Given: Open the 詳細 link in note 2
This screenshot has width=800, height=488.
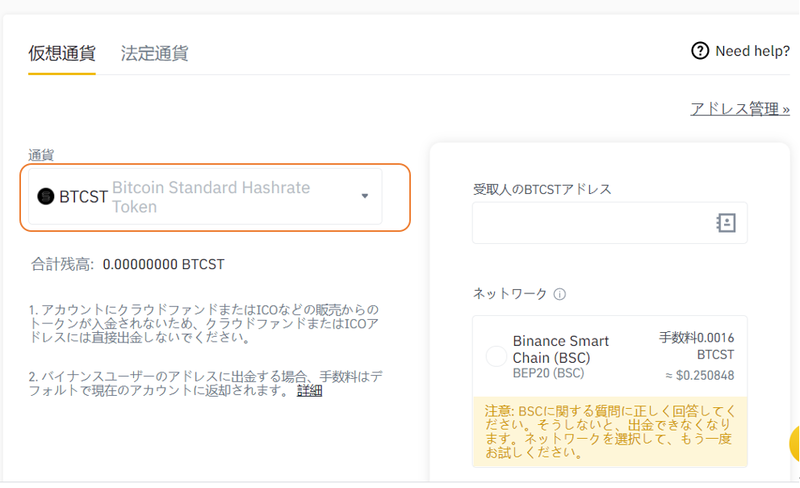Looking at the screenshot, I should click(x=309, y=391).
